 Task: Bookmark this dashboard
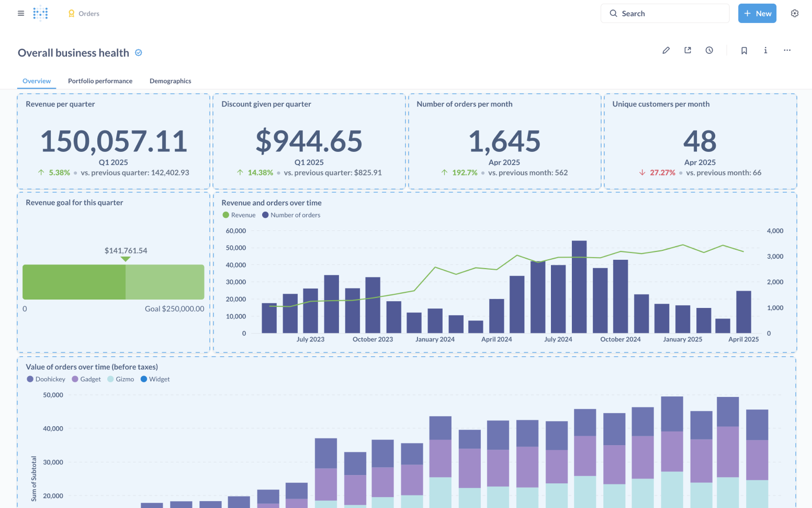coord(744,50)
